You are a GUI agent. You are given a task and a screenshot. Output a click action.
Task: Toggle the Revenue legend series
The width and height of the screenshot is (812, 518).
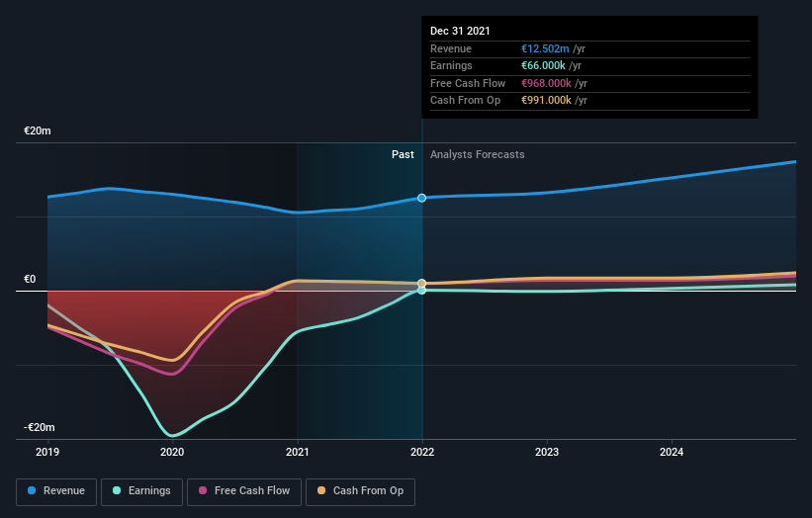point(56,491)
